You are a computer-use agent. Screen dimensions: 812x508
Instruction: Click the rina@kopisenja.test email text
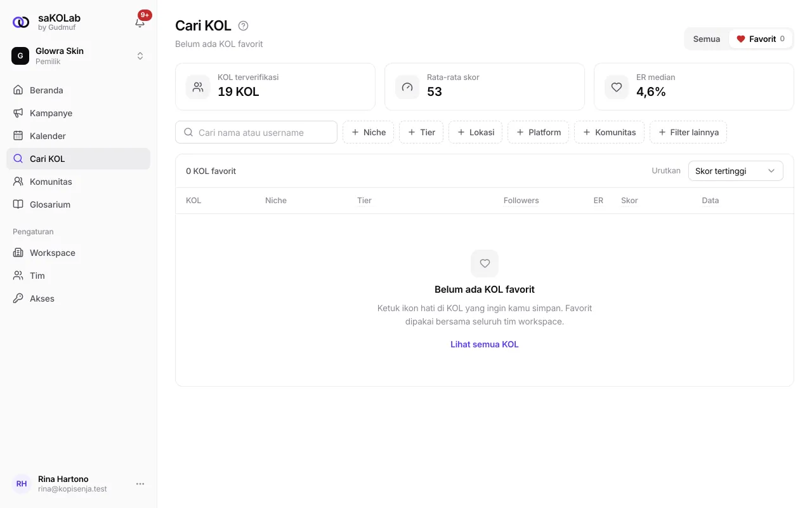click(x=72, y=489)
